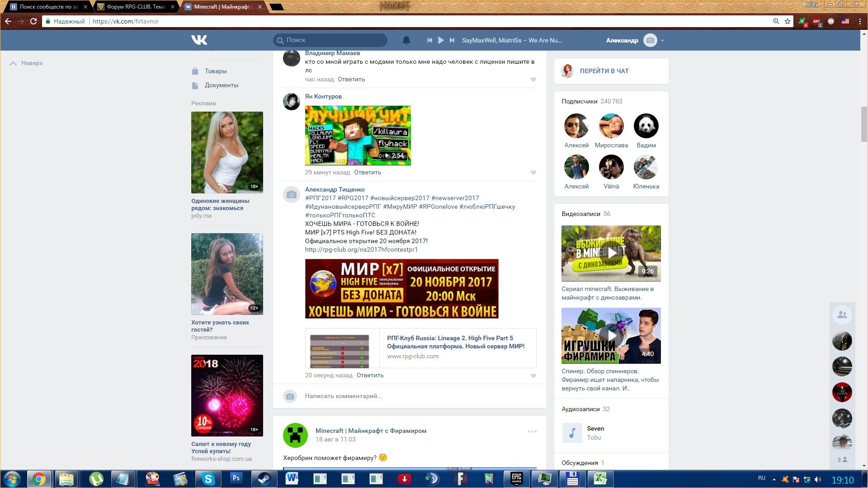Viewport: 868px width, 488px height.
Task: Open the friends chat list icon
Action: (x=842, y=315)
